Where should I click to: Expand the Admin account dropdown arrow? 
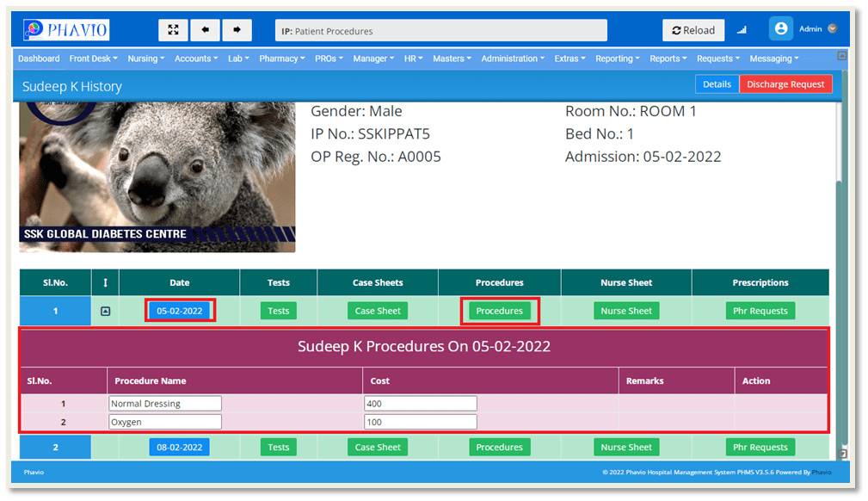832,28
